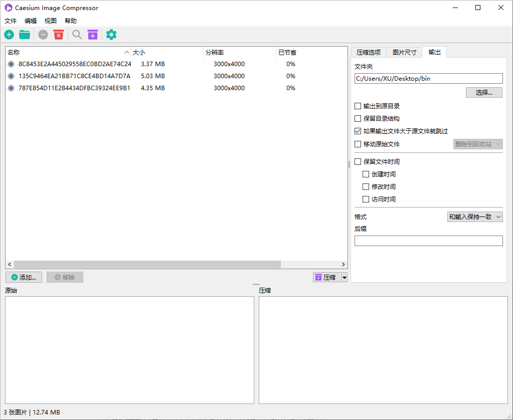Start compression via the purple toolbar icon
The image size is (513, 420).
click(93, 35)
